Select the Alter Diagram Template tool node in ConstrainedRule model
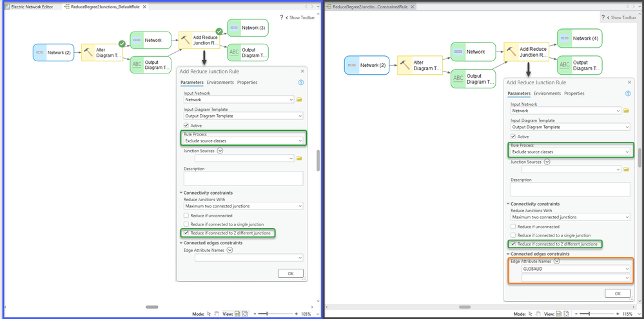Image resolution: width=644 pixels, height=319 pixels. tap(420, 65)
